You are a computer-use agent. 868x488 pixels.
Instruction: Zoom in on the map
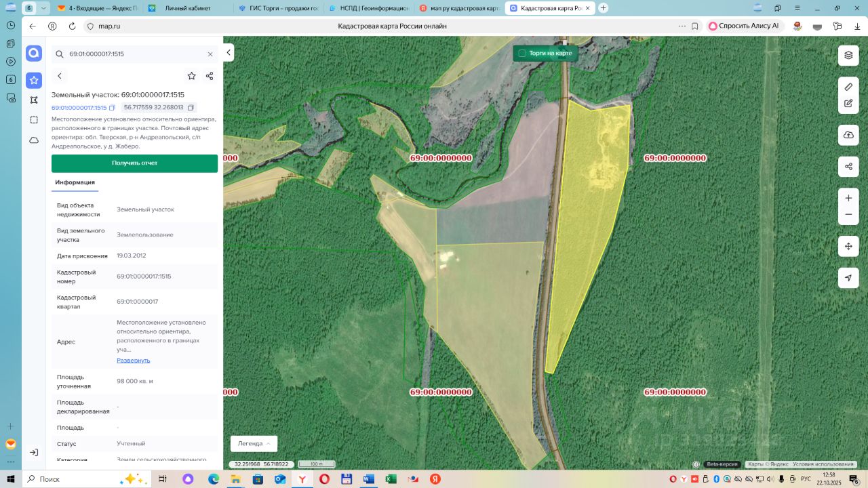(848, 198)
